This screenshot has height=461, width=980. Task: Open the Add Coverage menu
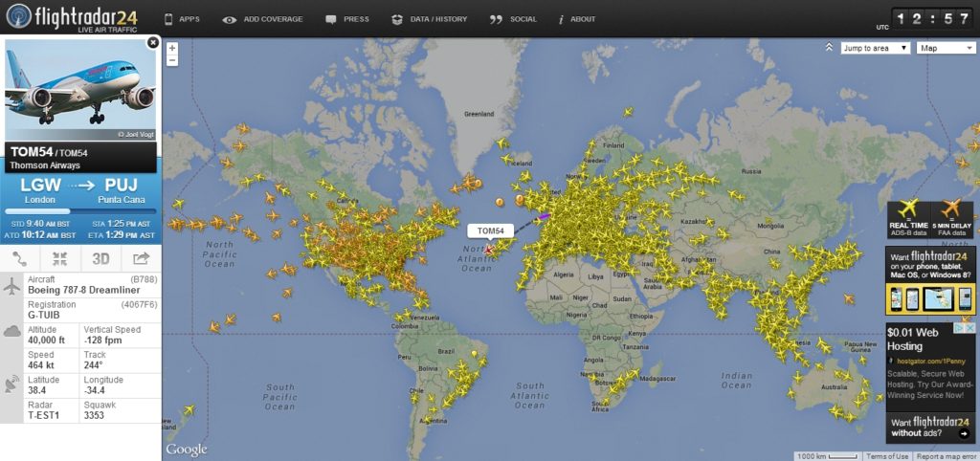coord(273,19)
